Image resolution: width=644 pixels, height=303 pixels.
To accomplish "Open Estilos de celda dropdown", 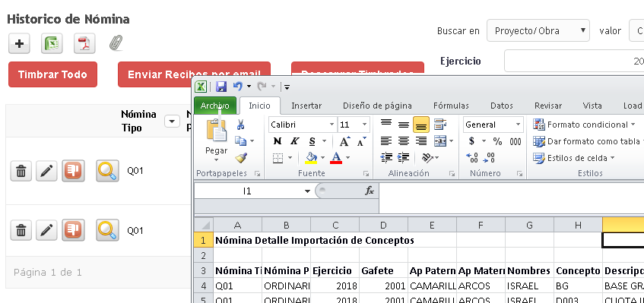I will [573, 158].
